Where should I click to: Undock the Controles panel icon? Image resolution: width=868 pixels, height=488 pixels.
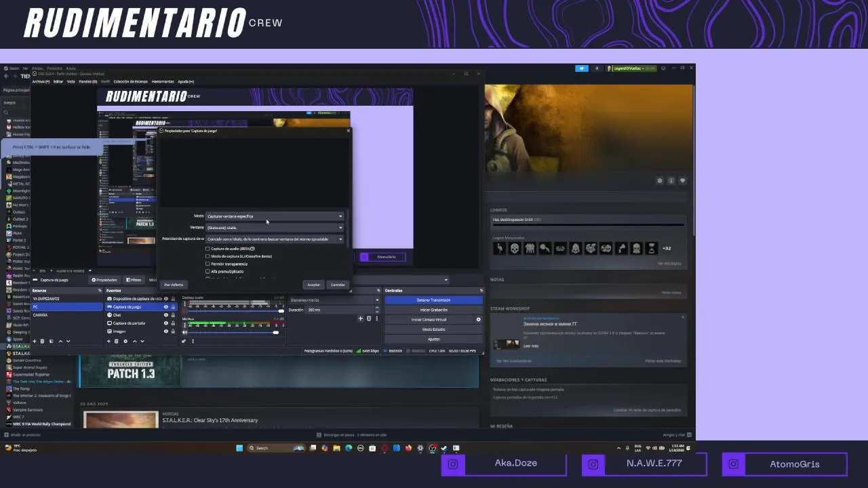click(x=481, y=290)
